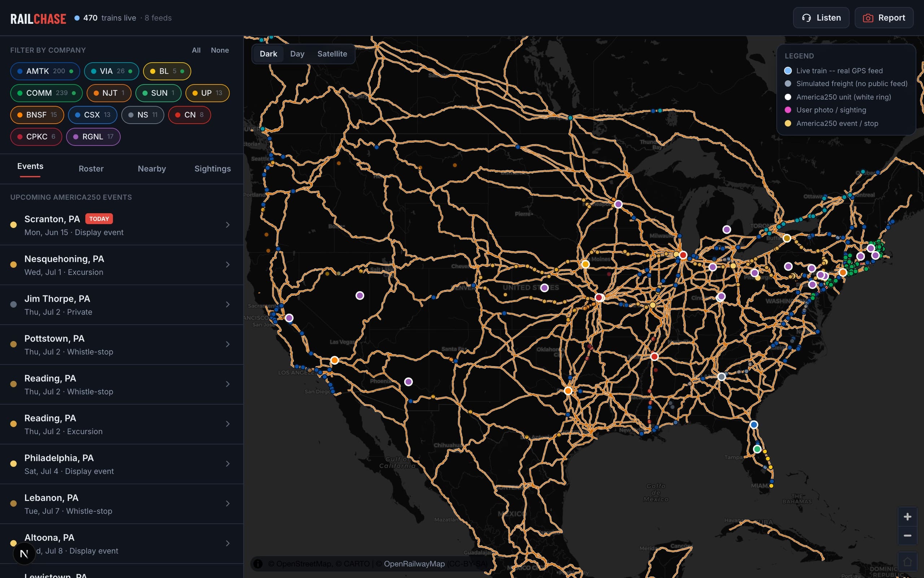Toggle the AMTK company filter
This screenshot has height=578, width=924.
tap(45, 71)
